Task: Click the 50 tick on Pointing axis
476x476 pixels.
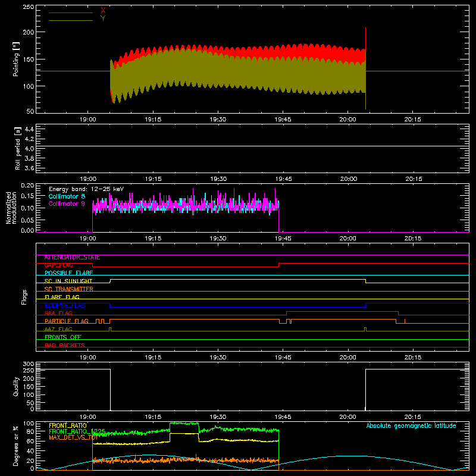Action: coord(30,111)
